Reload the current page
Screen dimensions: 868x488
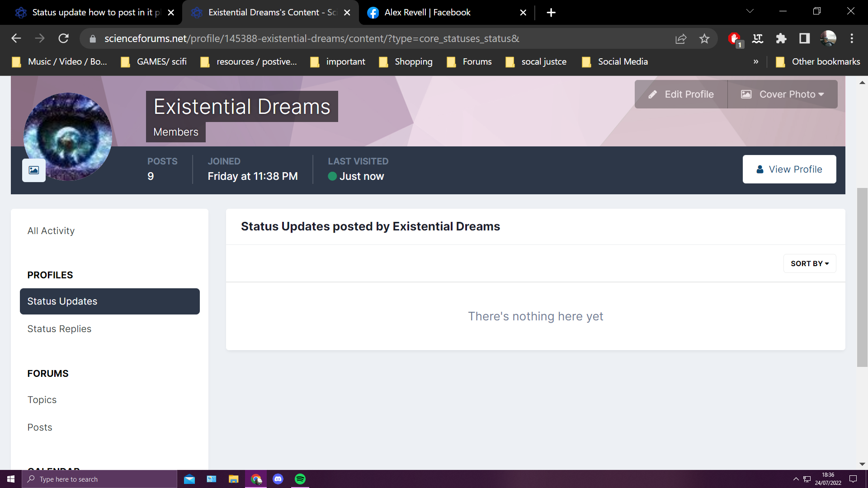pyautogui.click(x=64, y=39)
